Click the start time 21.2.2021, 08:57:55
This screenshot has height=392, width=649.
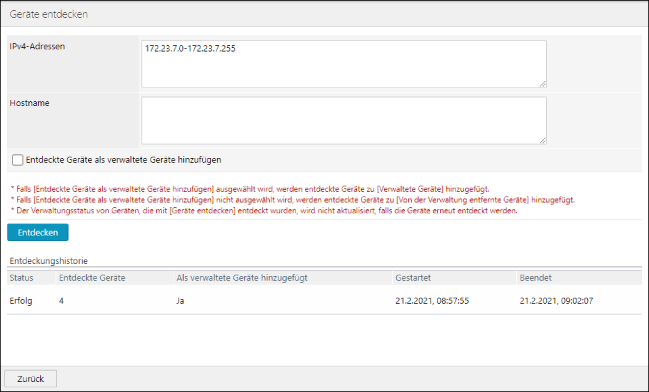click(432, 301)
